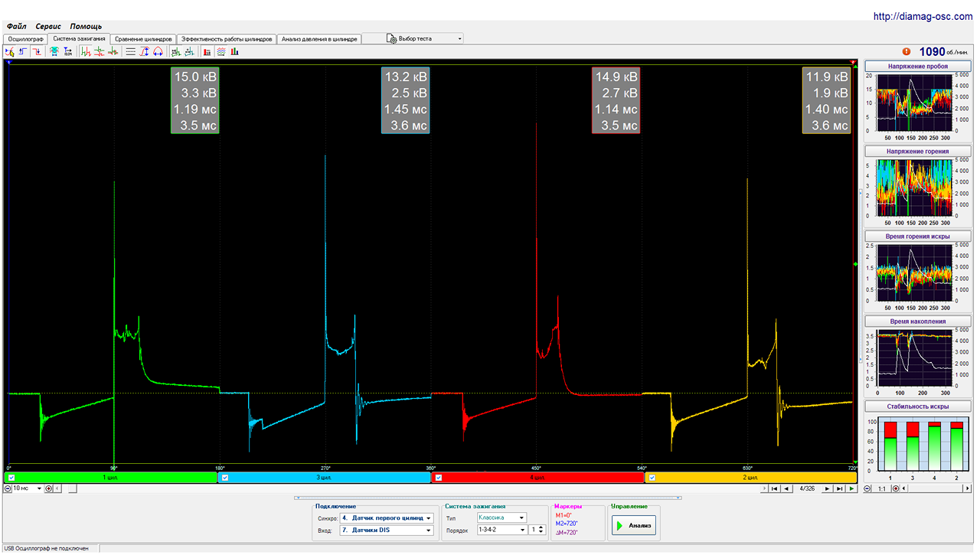Switch to the Осциллограф tab
Screen dimensions: 980x555
coord(25,38)
